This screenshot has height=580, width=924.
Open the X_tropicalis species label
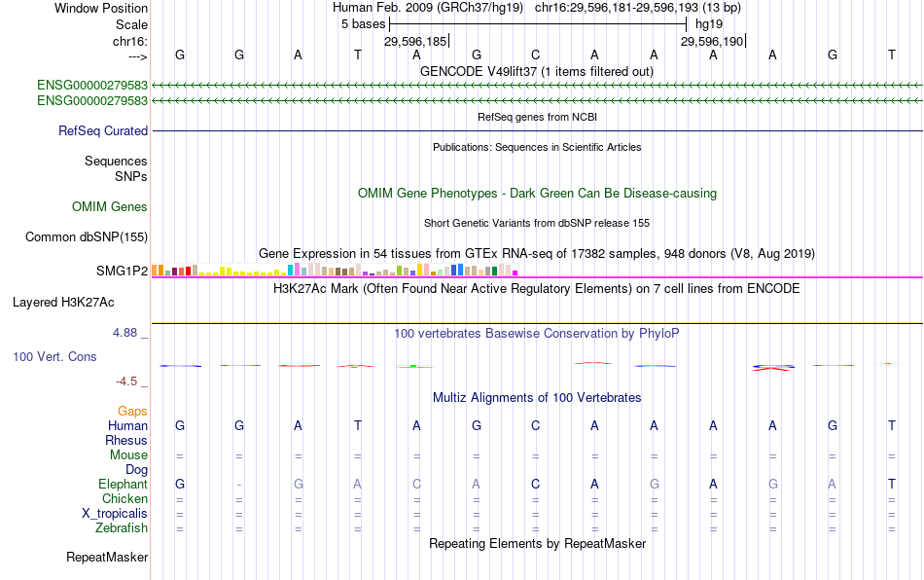click(x=115, y=514)
